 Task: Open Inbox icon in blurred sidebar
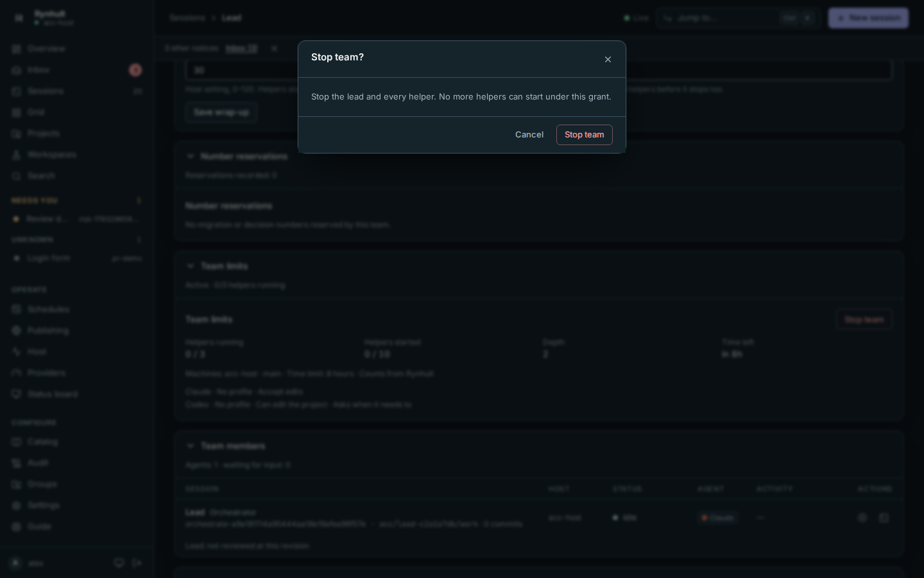pos(17,70)
